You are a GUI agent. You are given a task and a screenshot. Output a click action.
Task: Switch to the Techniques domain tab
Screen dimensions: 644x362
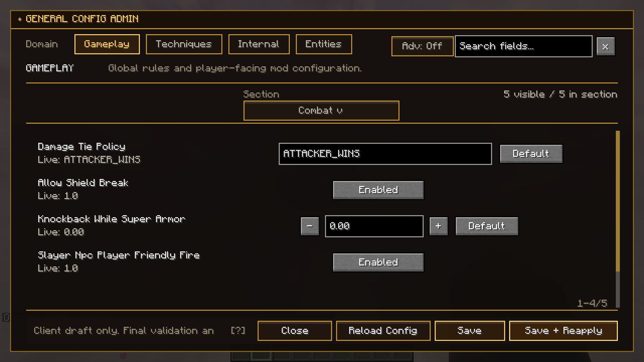point(184,44)
